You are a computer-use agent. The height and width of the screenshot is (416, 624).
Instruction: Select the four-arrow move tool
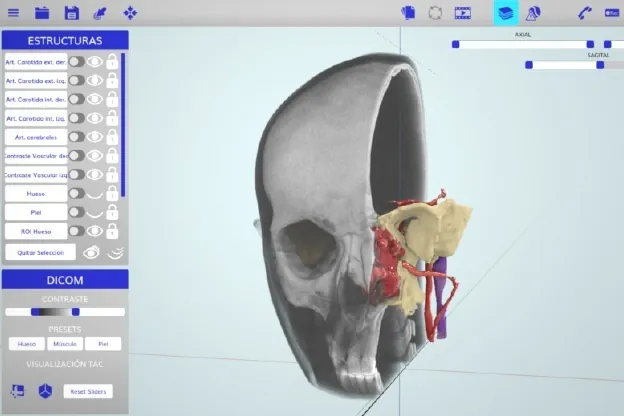130,13
